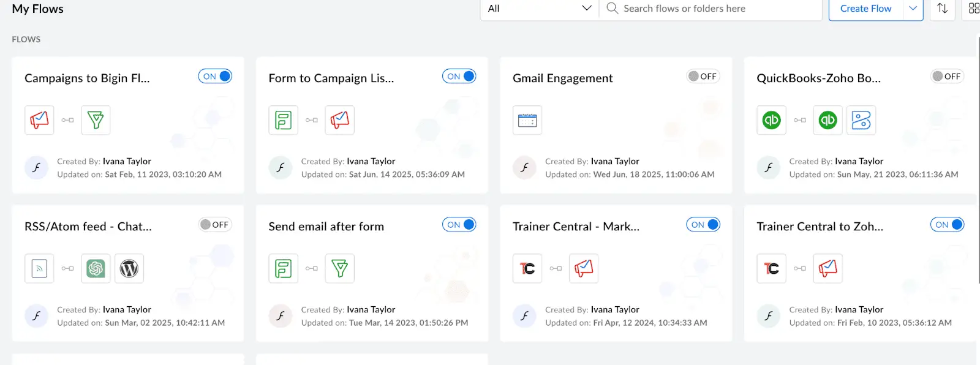Click the schedule calendar icon in Gmail Engagement

(x=527, y=120)
